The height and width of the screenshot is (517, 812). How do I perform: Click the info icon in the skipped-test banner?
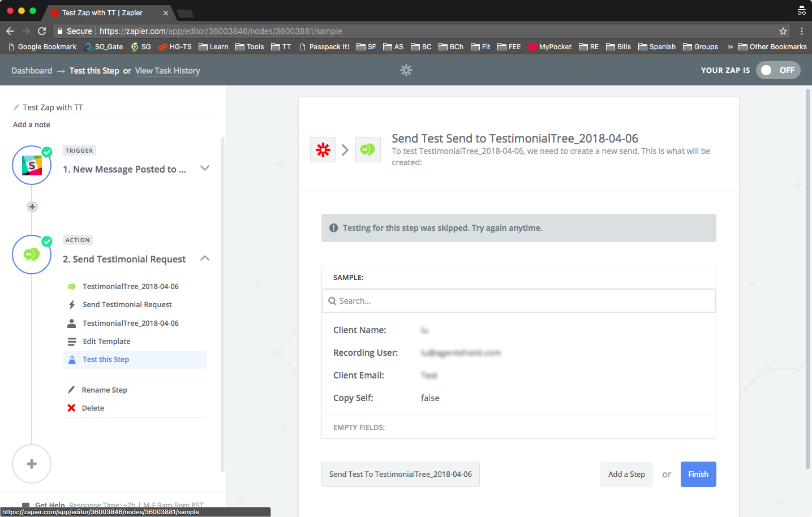click(334, 228)
